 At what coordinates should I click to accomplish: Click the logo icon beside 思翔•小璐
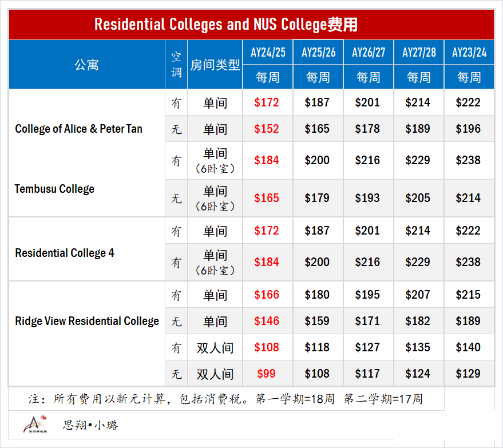click(35, 425)
